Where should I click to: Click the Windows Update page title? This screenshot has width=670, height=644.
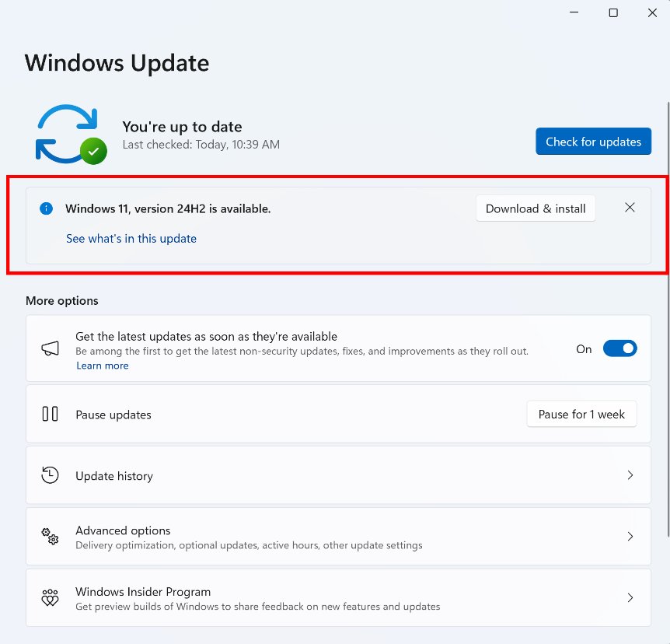117,63
